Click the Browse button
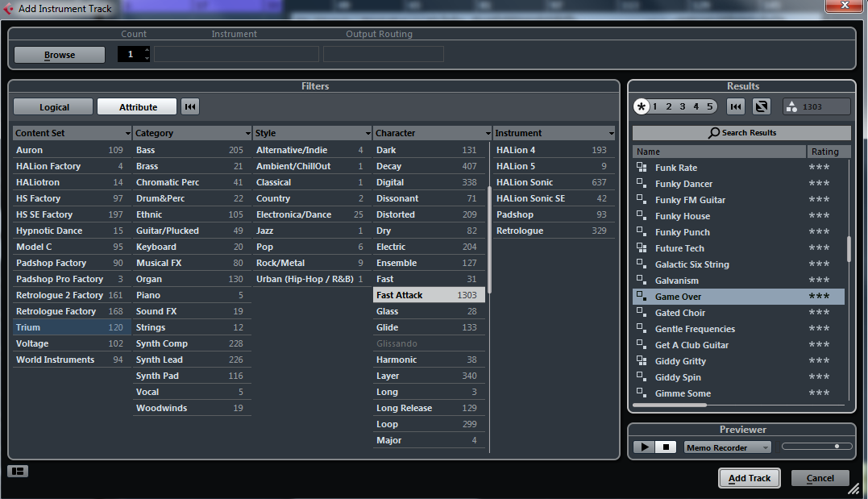 click(x=59, y=55)
